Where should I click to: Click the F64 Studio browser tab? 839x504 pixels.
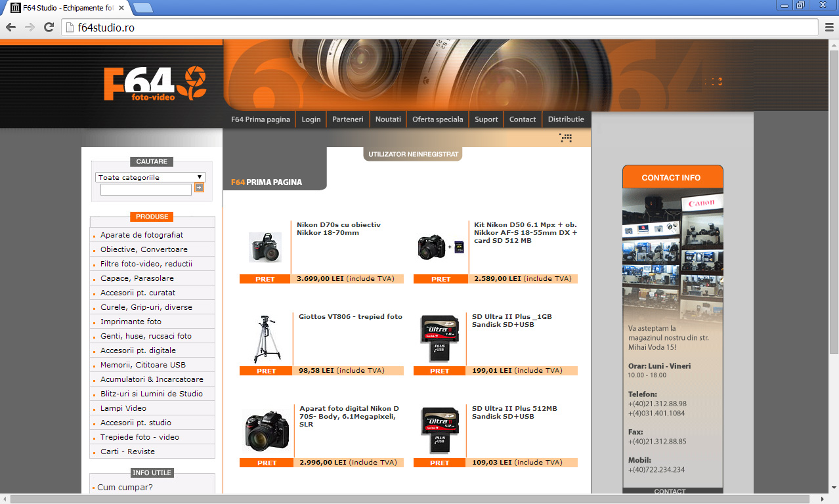click(68, 8)
